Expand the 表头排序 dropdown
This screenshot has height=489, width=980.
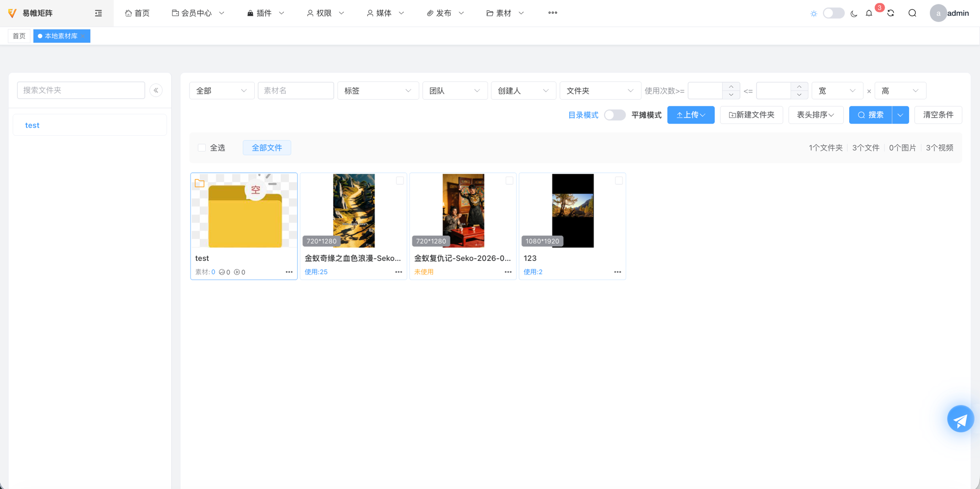815,115
